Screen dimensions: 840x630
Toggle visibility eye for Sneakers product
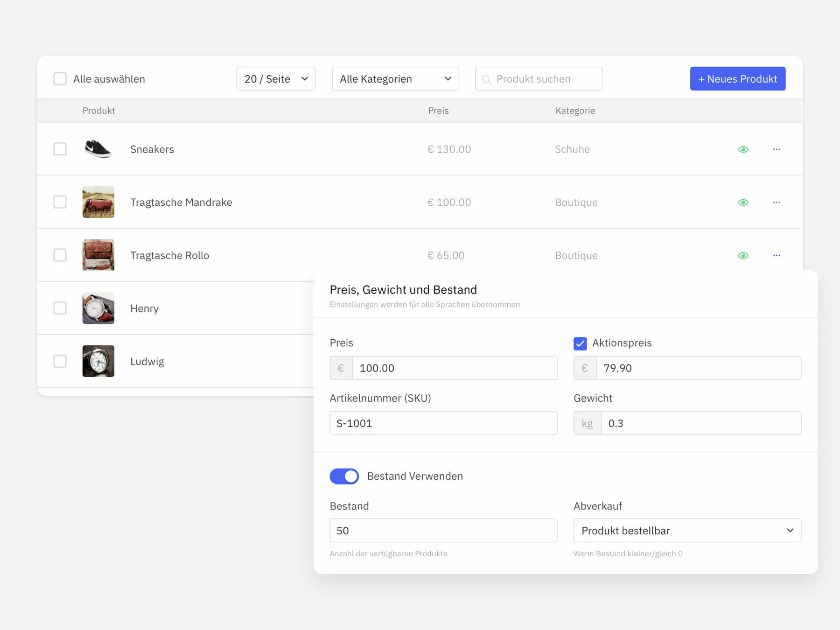[743, 149]
